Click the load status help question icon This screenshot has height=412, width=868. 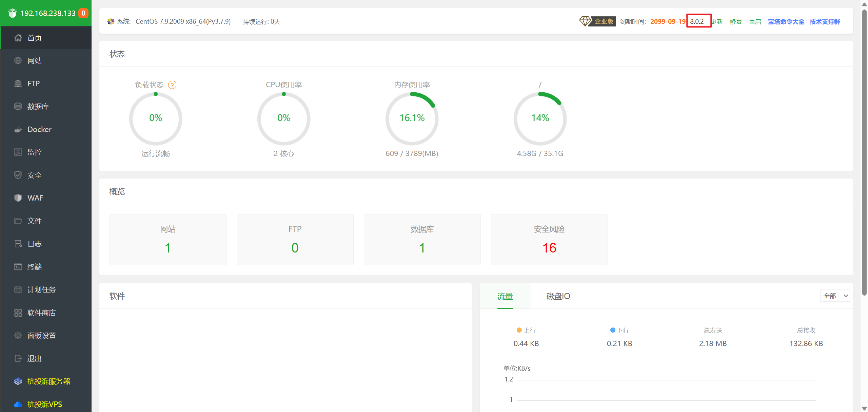coord(172,85)
